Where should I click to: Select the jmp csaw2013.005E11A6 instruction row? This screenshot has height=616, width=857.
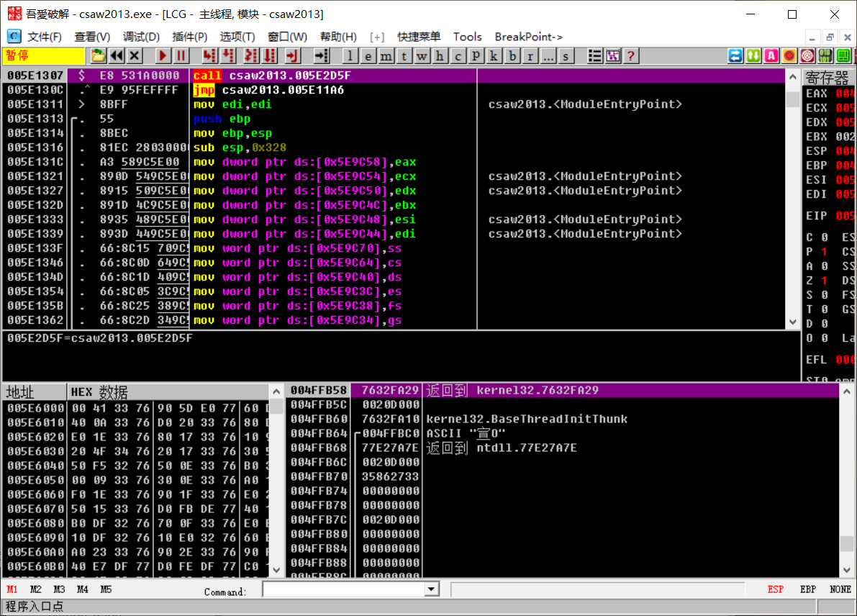pos(394,90)
